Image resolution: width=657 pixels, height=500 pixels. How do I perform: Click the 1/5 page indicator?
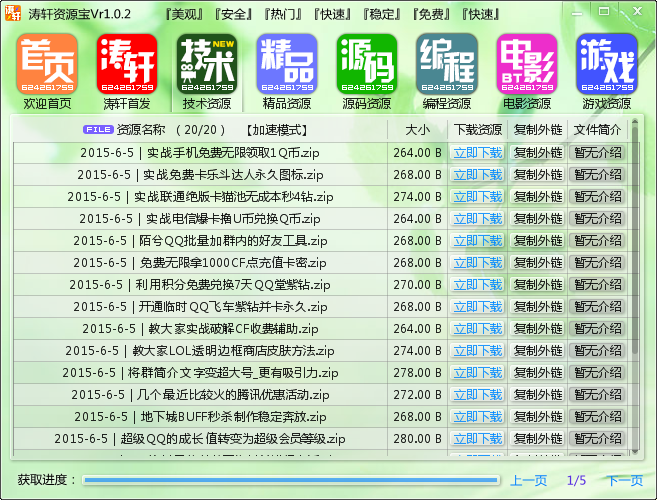(576, 480)
